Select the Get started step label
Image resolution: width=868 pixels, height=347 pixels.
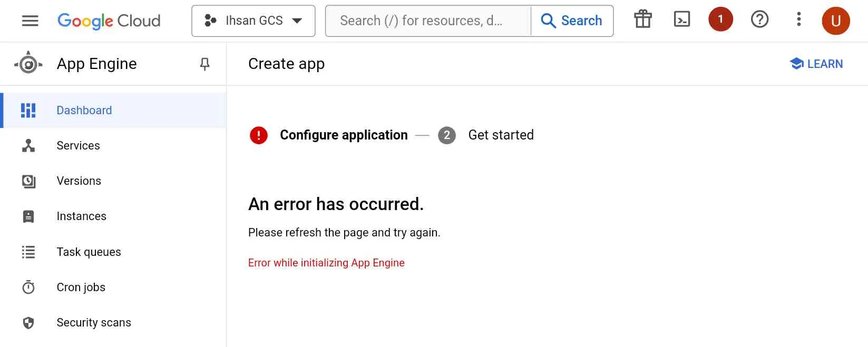(501, 135)
